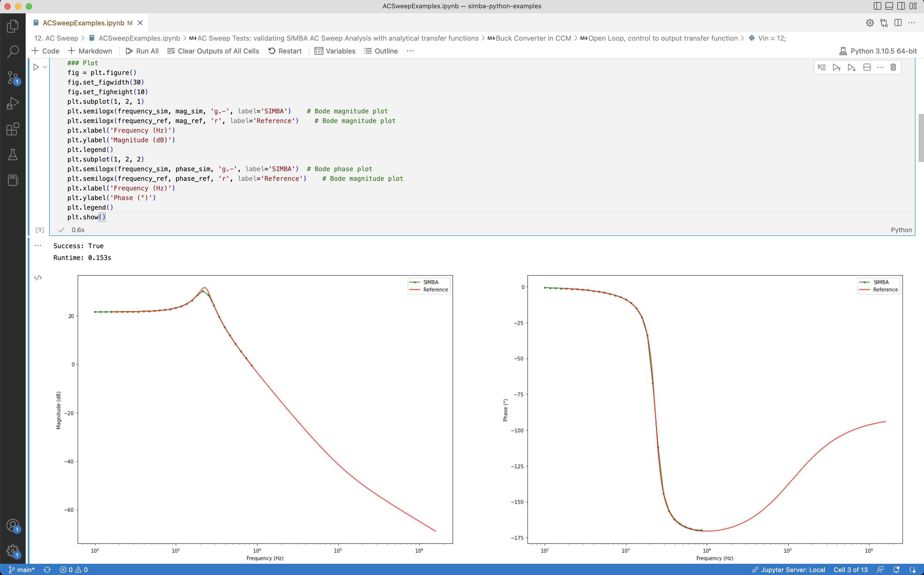Open the Search view icon
924x575 pixels.
pos(13,51)
